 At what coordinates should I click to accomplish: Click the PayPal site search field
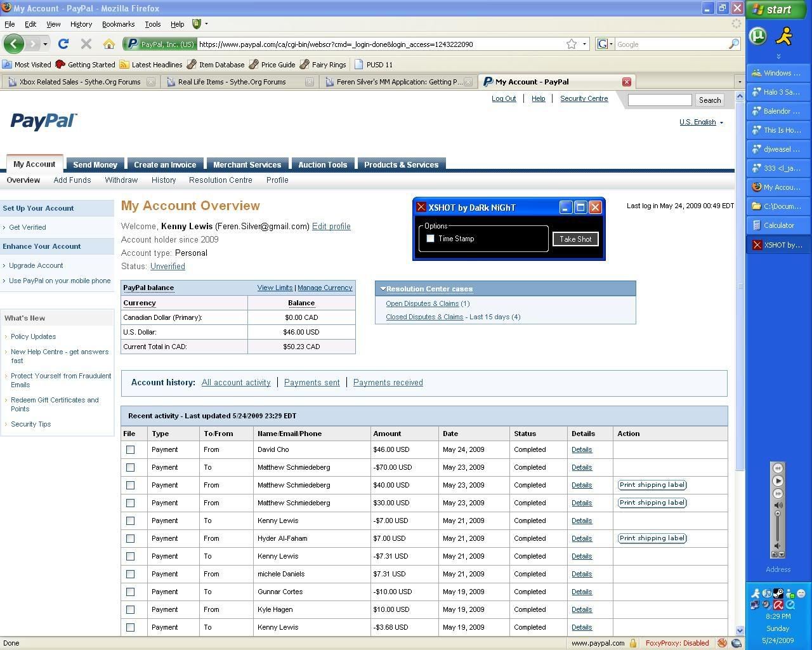pos(660,100)
